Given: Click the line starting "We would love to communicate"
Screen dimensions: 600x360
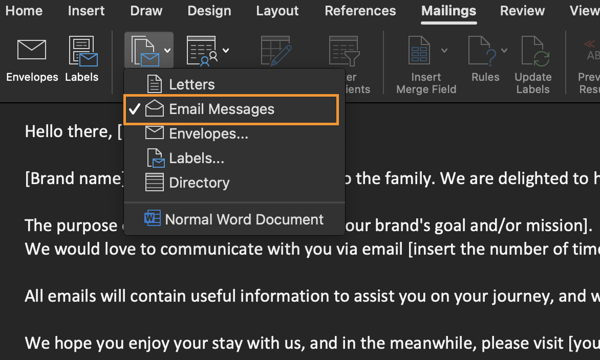Looking at the screenshot, I should (312, 249).
